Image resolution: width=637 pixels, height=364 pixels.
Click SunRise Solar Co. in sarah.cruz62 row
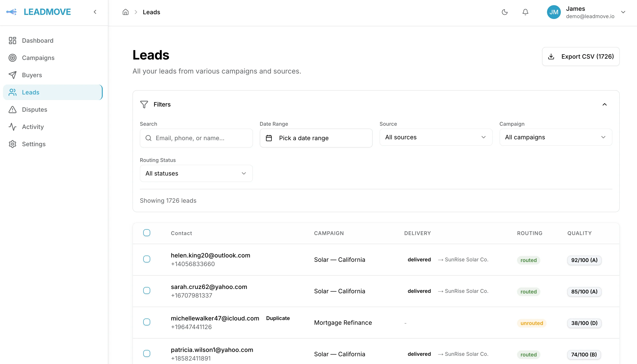[467, 291]
